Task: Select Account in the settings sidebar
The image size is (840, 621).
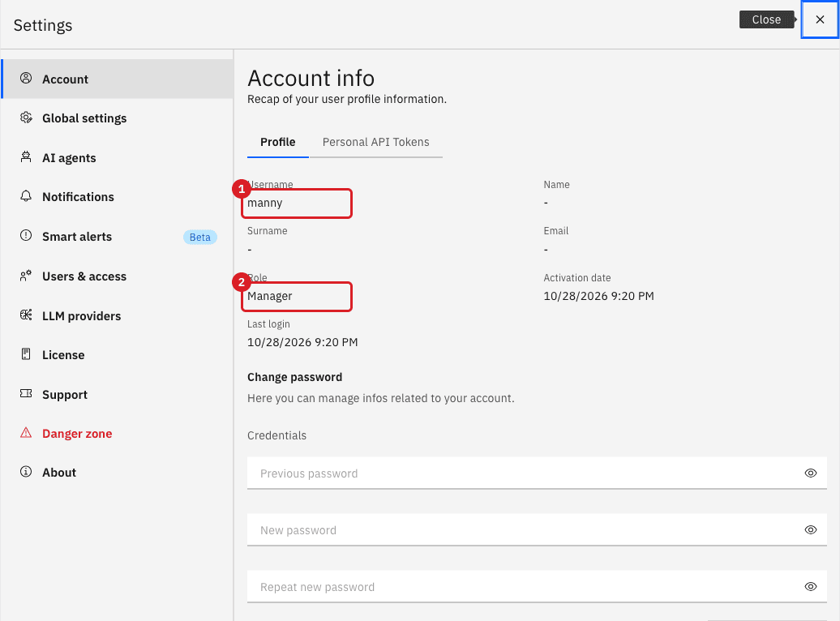Action: tap(118, 79)
